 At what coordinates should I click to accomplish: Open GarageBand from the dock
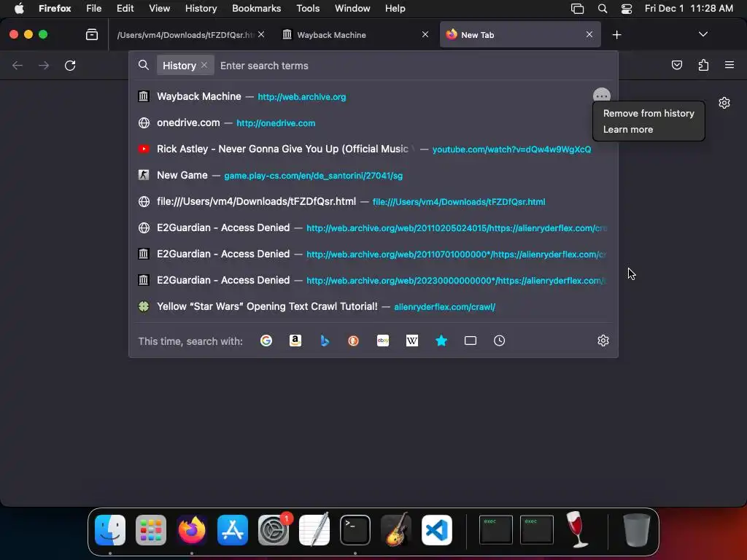[x=396, y=529]
